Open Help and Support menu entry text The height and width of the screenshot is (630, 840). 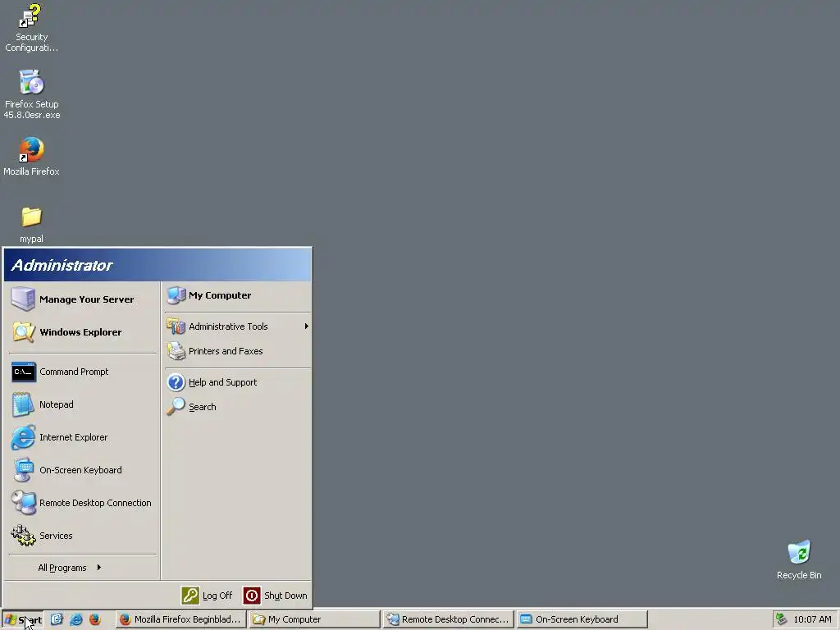pos(223,382)
